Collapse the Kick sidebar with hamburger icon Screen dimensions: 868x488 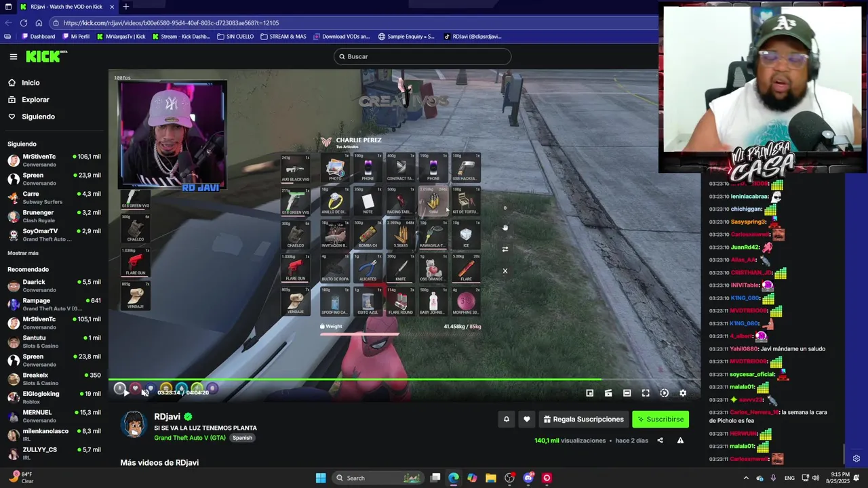point(13,57)
